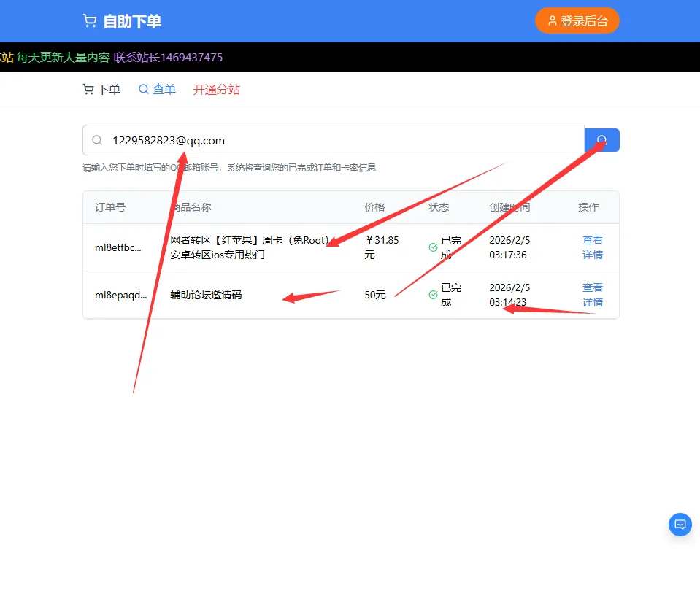The image size is (700, 591).
Task: Open 查看详情 for the 辅助论坛邀请码 order
Action: (x=593, y=295)
